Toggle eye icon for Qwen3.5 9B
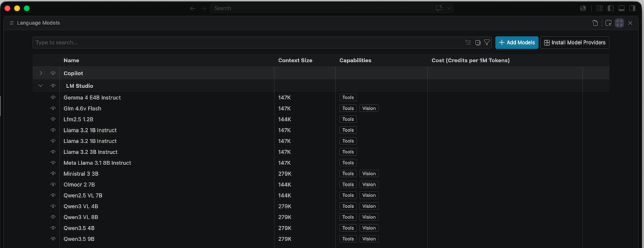The height and width of the screenshot is (248, 644). pyautogui.click(x=53, y=239)
